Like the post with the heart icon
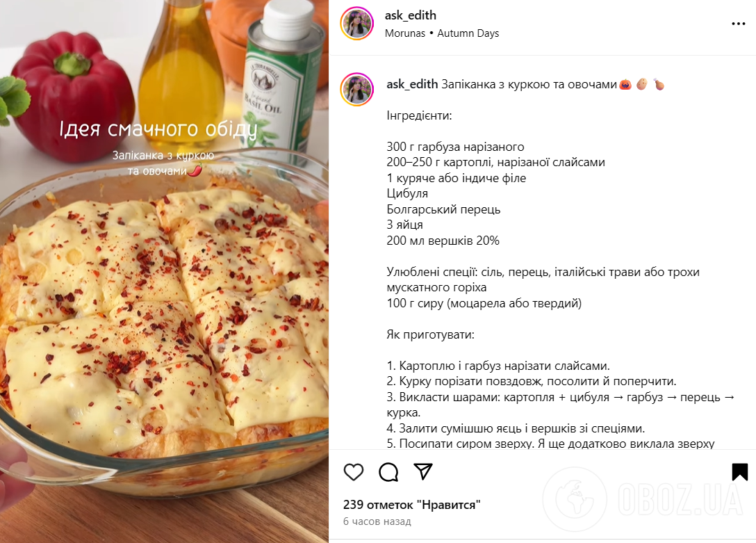 [x=354, y=471]
